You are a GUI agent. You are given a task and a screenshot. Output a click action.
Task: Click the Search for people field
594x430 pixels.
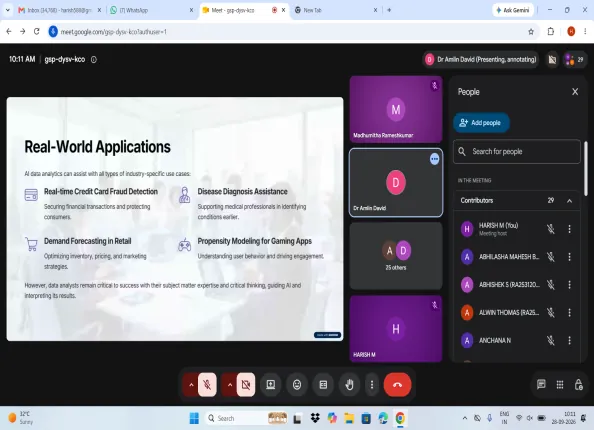(x=517, y=152)
